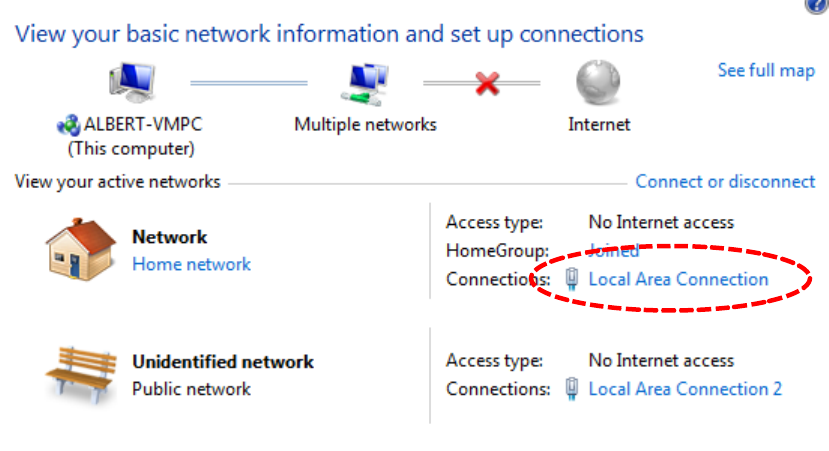Open the Local Area Connection 2 link
This screenshot has width=829, height=451.
point(685,388)
